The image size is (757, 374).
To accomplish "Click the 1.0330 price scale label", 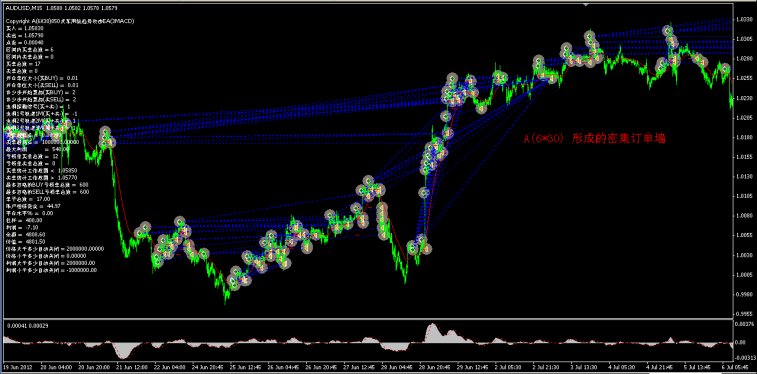I will (x=744, y=20).
